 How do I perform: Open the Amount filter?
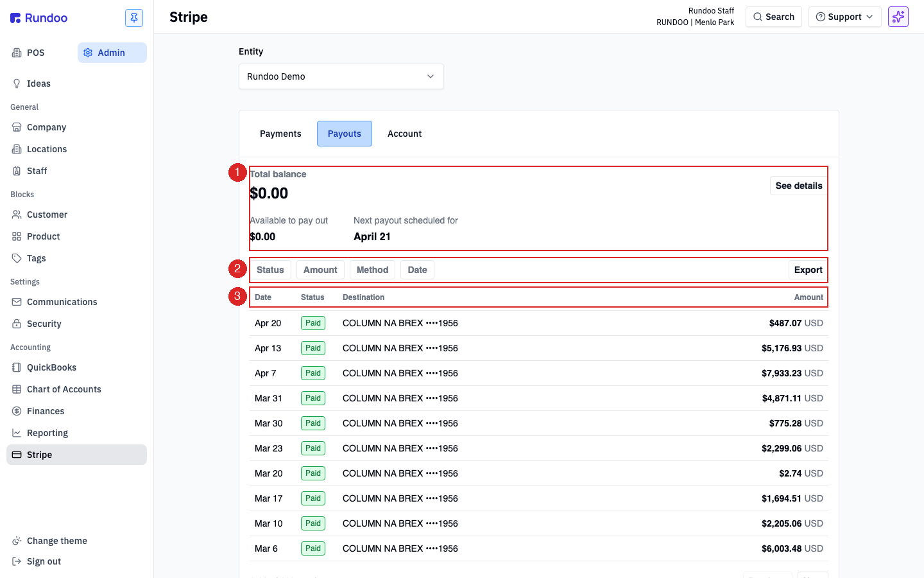point(320,270)
